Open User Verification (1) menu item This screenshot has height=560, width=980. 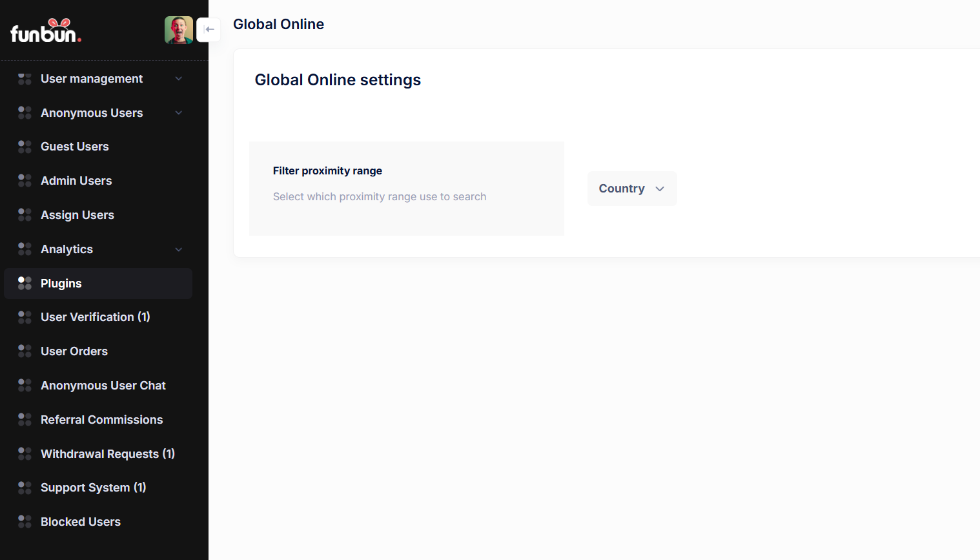point(95,317)
